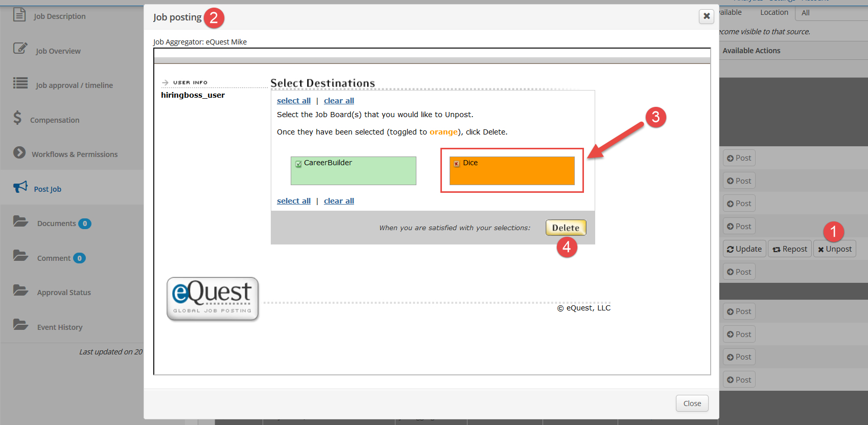Click the Comment count badge
The width and height of the screenshot is (868, 425).
click(x=79, y=258)
